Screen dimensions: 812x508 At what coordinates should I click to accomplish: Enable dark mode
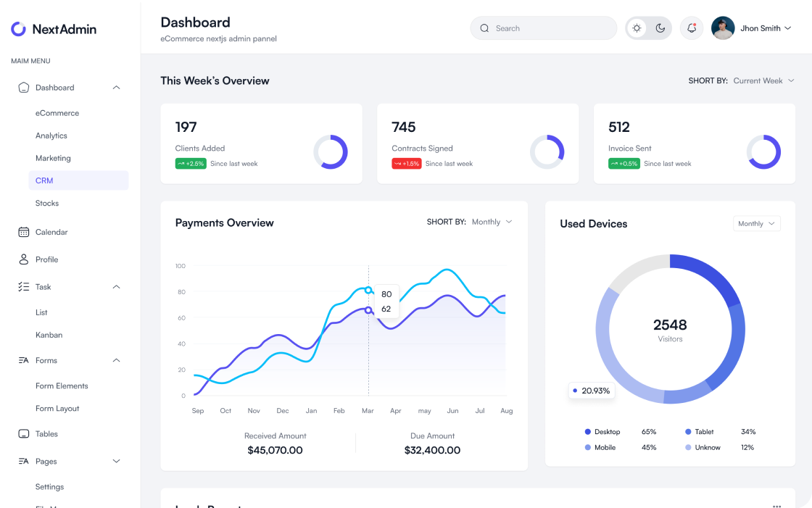click(x=660, y=27)
